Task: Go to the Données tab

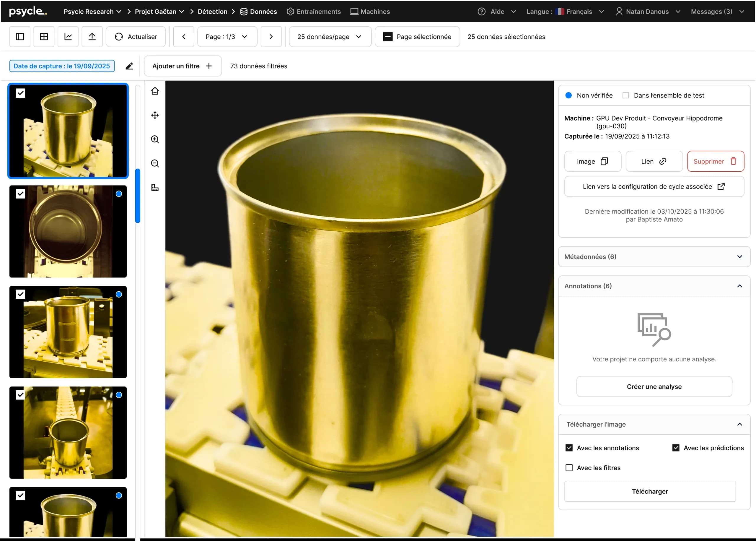Action: coord(259,12)
